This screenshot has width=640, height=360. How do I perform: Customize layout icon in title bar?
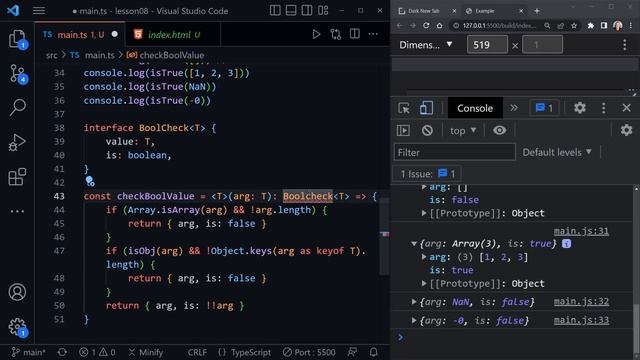tap(323, 10)
